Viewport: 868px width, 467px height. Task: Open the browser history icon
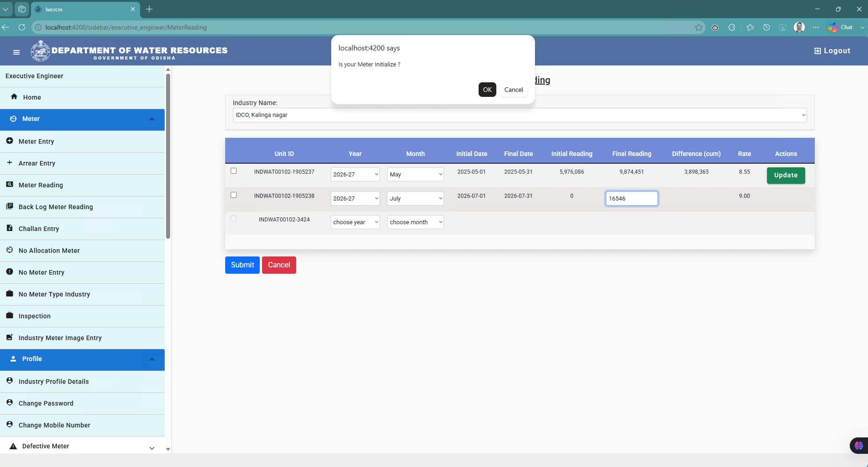(767, 27)
